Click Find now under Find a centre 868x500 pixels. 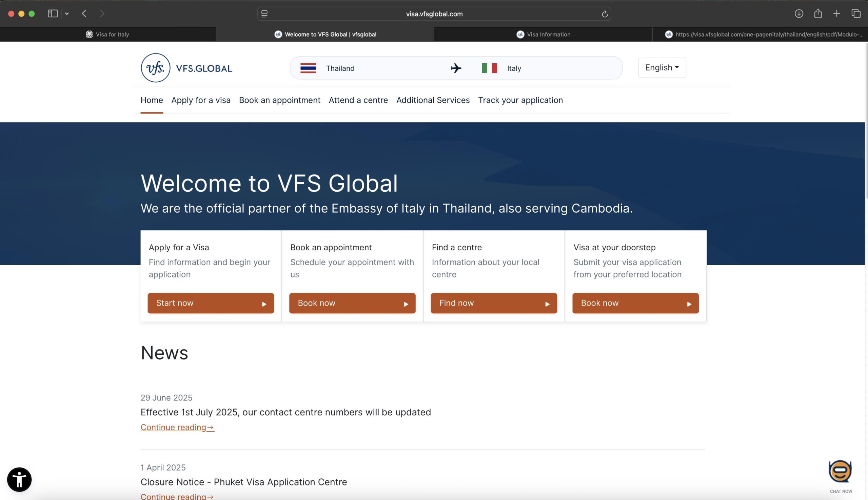click(493, 303)
